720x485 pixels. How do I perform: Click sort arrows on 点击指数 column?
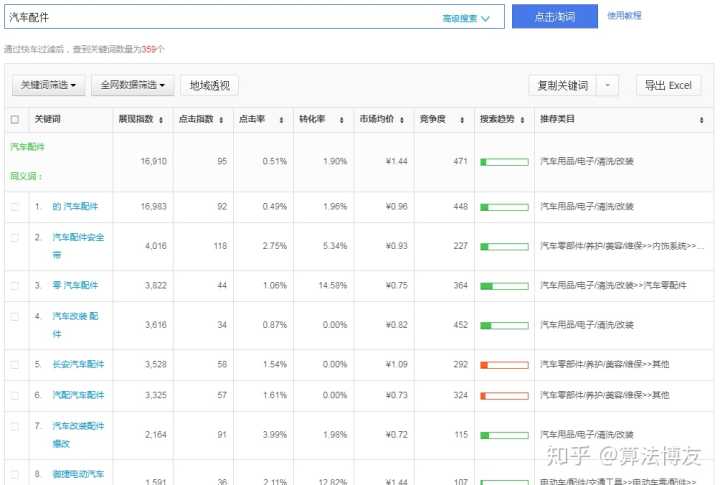(x=220, y=119)
